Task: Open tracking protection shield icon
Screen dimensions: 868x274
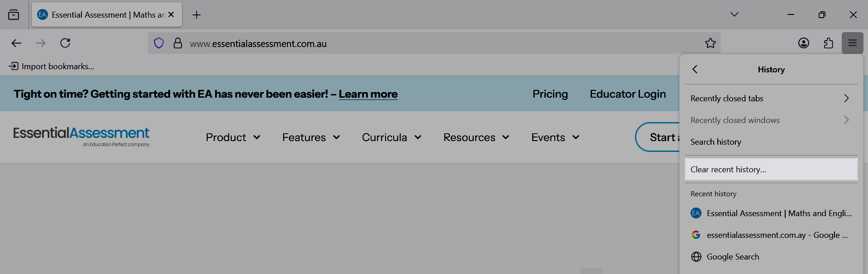Action: pos(159,43)
